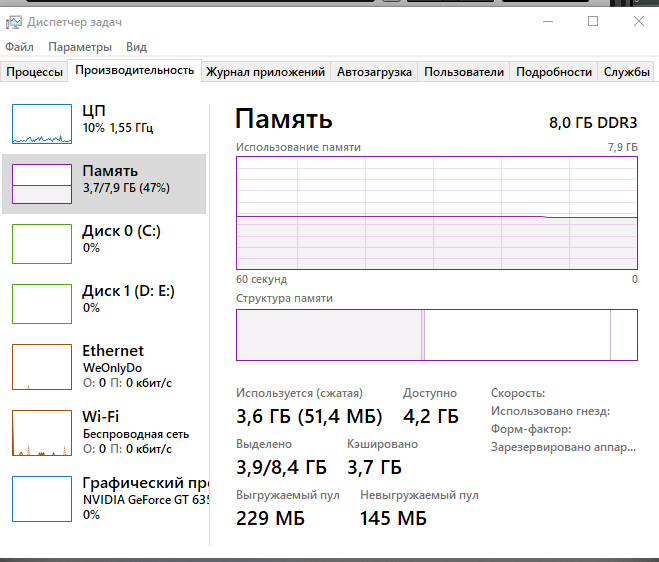Screen dimensions: 659x562
Task: Show the Ethernet WeOnlyDo network graph
Action: [x=43, y=366]
